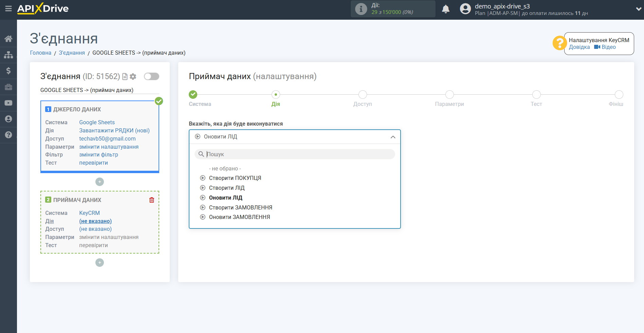The width and height of the screenshot is (644, 333).
Task: Click the actions counter 29 з 150'000
Action: coord(392,12)
